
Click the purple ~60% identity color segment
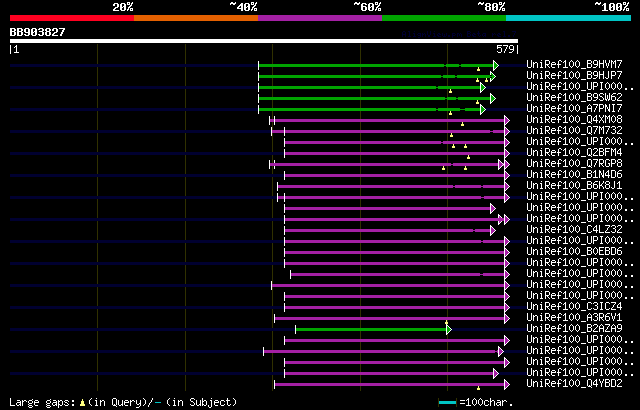pyautogui.click(x=320, y=18)
